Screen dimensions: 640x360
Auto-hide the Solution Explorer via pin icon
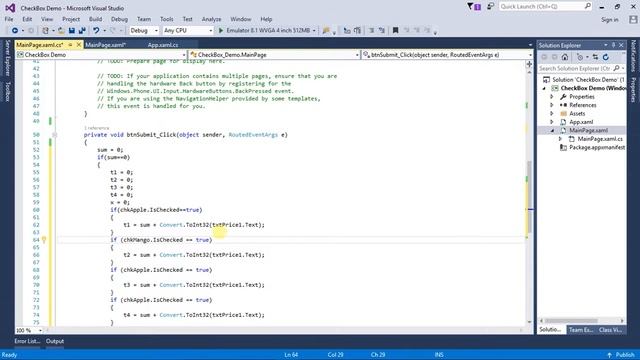point(613,45)
